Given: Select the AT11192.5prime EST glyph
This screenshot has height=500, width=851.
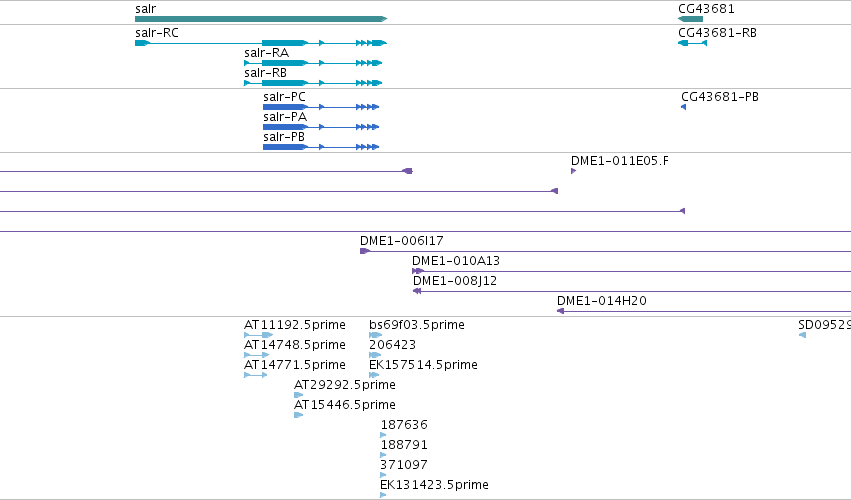Looking at the screenshot, I should coord(258,335).
